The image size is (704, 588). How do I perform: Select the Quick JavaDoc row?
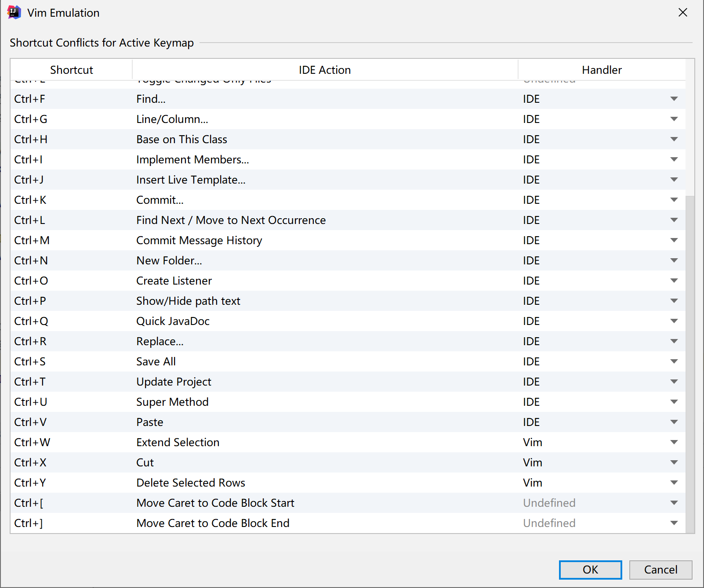pyautogui.click(x=348, y=321)
